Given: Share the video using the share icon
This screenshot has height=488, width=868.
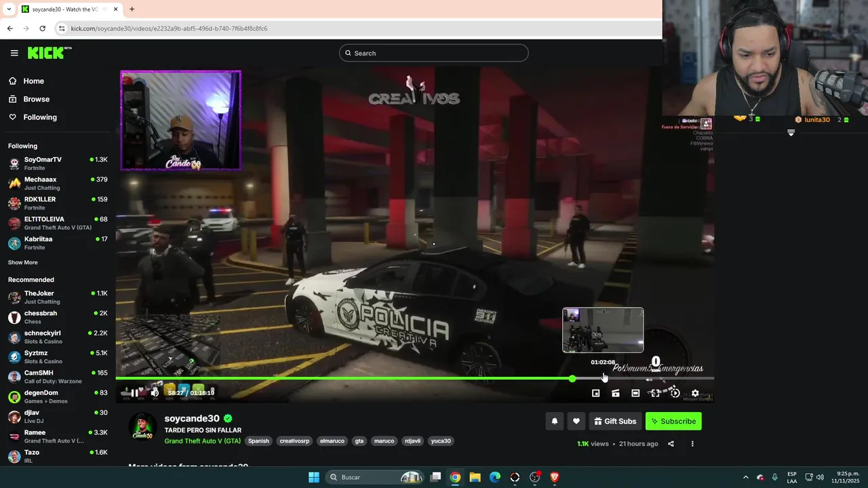Looking at the screenshot, I should 671,444.
